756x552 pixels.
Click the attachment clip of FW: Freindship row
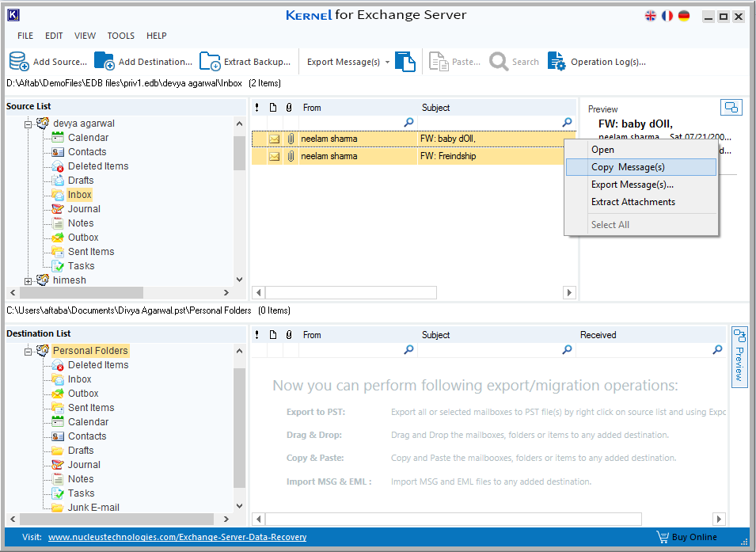[x=291, y=156]
